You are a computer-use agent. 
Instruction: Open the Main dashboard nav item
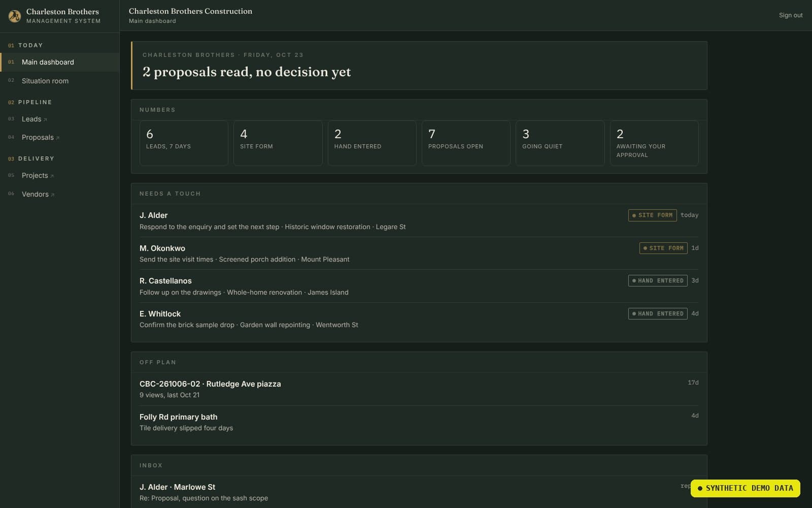click(59, 62)
